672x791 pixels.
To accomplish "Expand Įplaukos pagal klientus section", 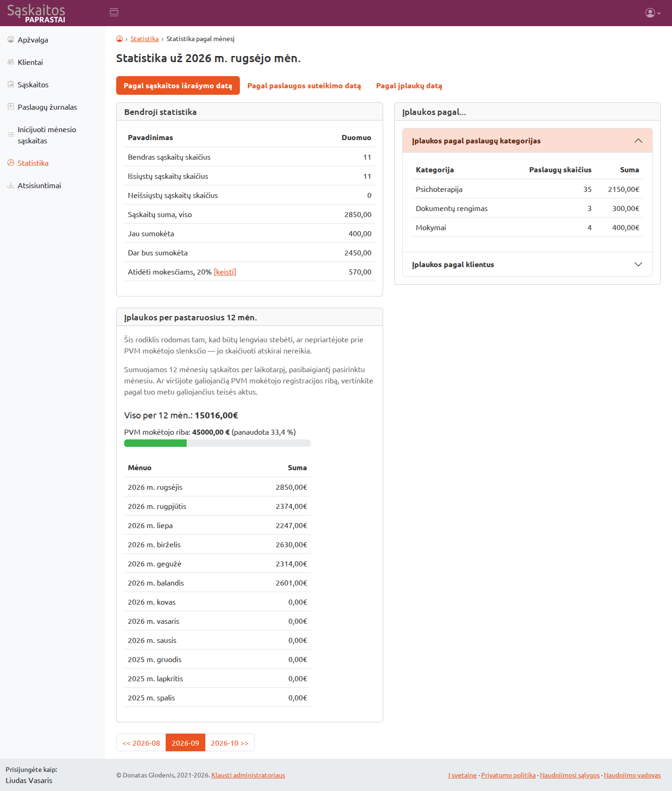I will tap(527, 264).
